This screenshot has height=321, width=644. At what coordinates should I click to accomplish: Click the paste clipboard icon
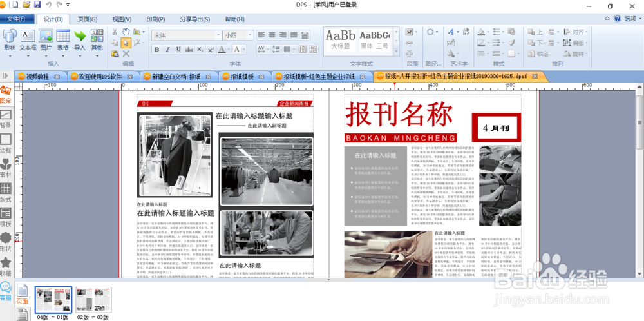click(x=115, y=53)
